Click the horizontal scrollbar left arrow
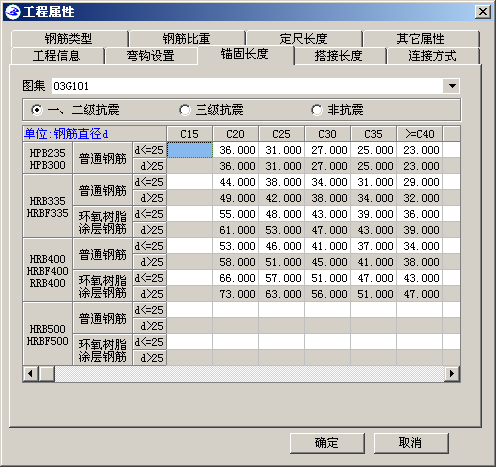Viewport: 496px width, 467px height. [x=30, y=373]
